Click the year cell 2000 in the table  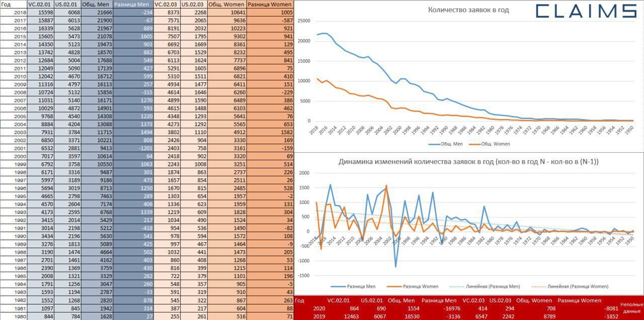[13, 157]
